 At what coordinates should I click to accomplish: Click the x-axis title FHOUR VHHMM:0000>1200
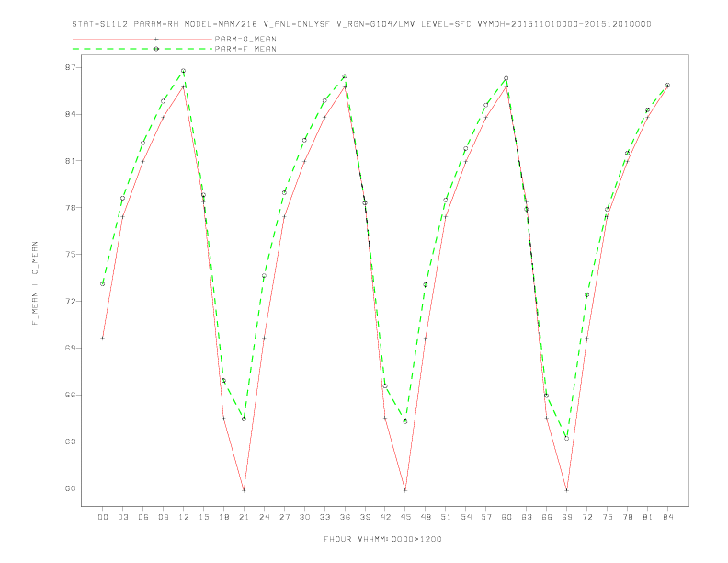(382, 539)
